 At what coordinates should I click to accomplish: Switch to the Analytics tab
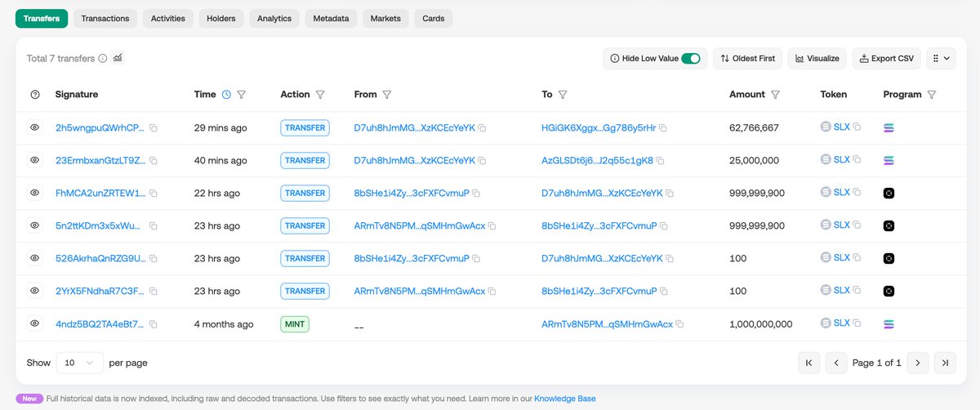coord(274,19)
